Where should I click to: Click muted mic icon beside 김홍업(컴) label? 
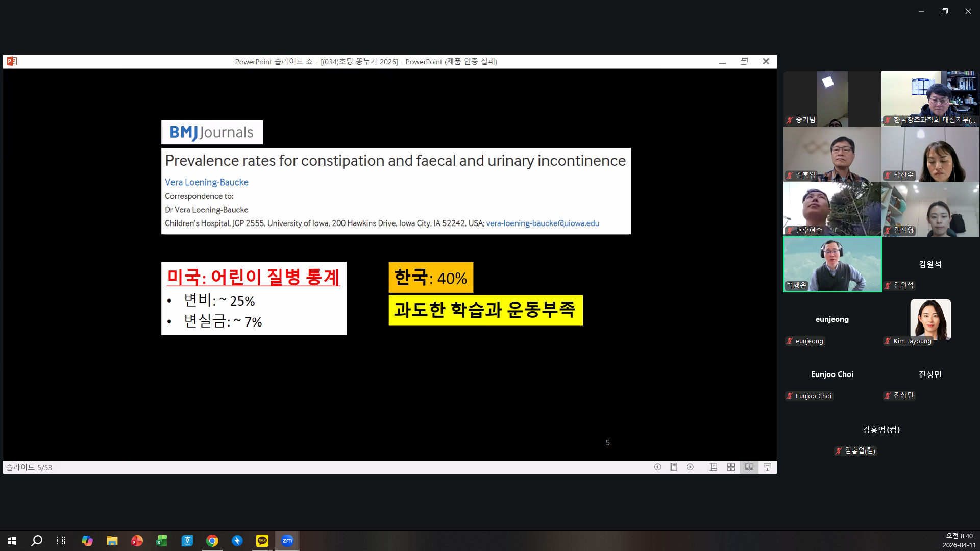(x=839, y=450)
